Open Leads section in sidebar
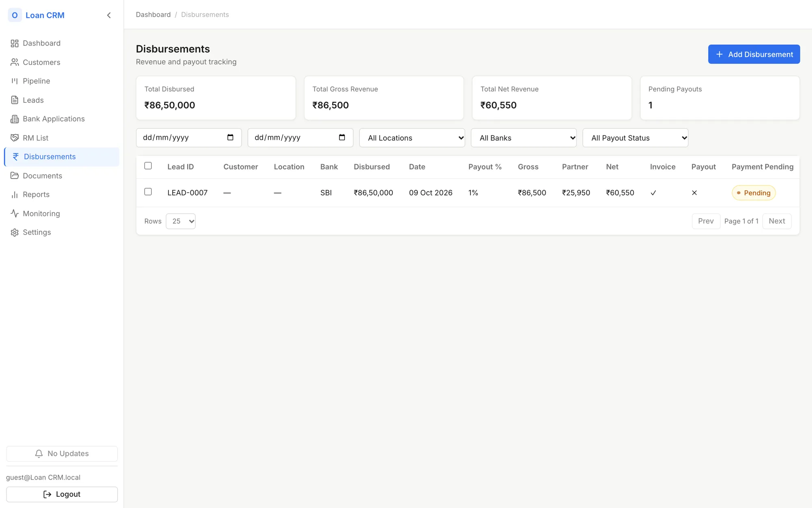This screenshot has width=812, height=508. click(62, 100)
